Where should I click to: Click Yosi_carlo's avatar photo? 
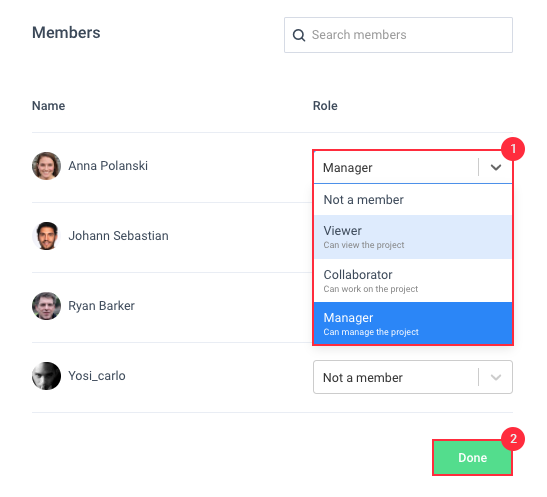click(x=46, y=376)
